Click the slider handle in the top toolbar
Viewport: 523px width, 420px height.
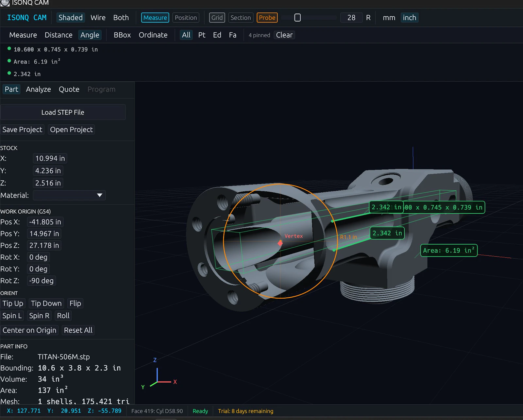[x=297, y=18]
